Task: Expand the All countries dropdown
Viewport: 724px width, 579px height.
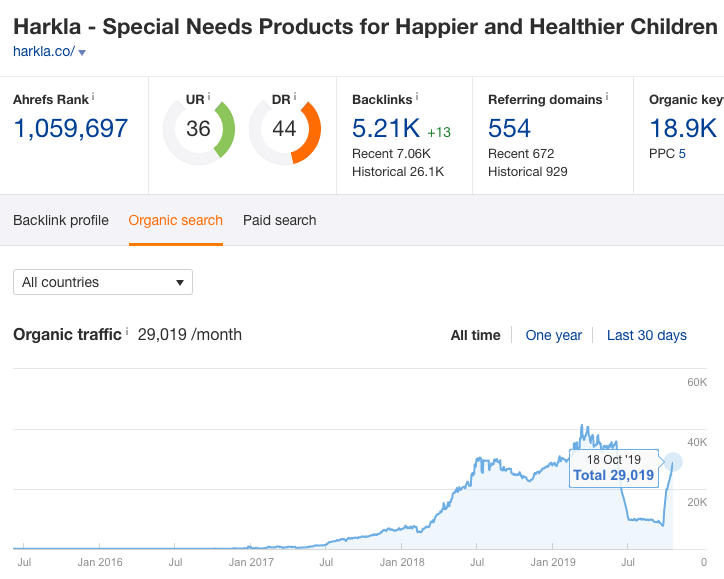Action: [103, 282]
